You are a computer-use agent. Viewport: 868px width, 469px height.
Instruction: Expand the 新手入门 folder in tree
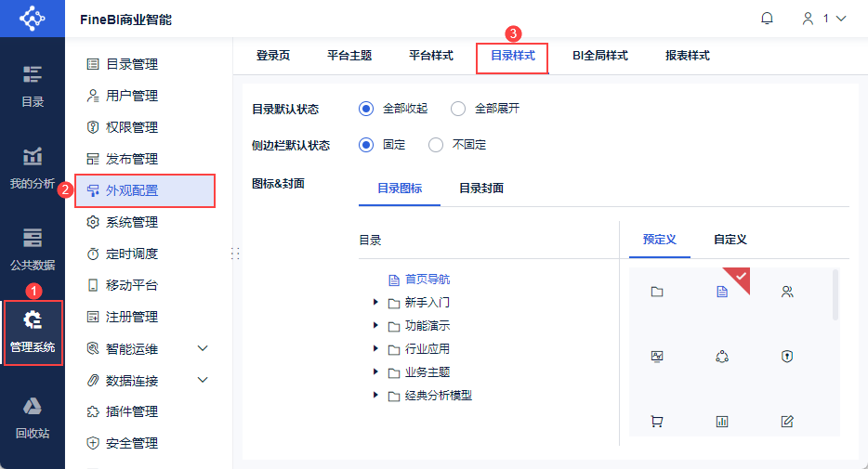[x=375, y=302]
